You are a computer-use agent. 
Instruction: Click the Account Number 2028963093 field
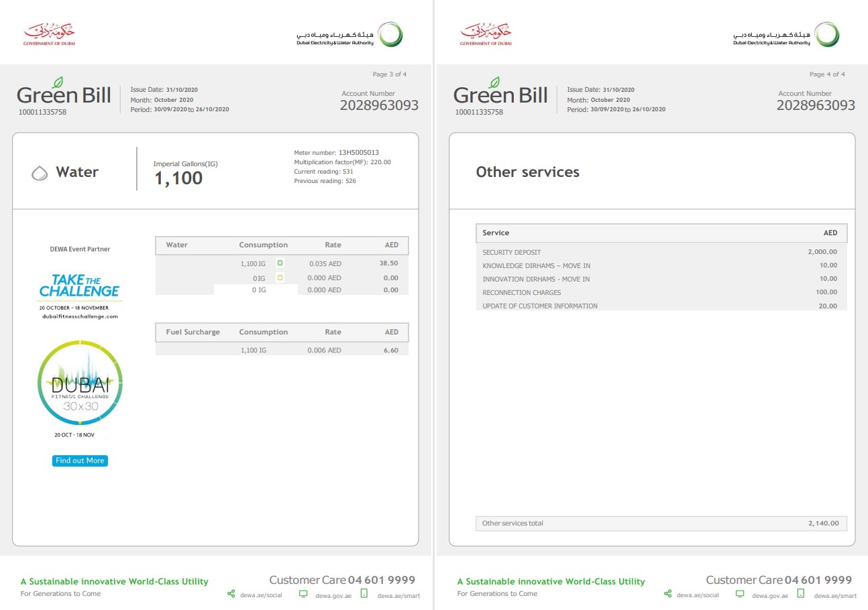point(380,105)
